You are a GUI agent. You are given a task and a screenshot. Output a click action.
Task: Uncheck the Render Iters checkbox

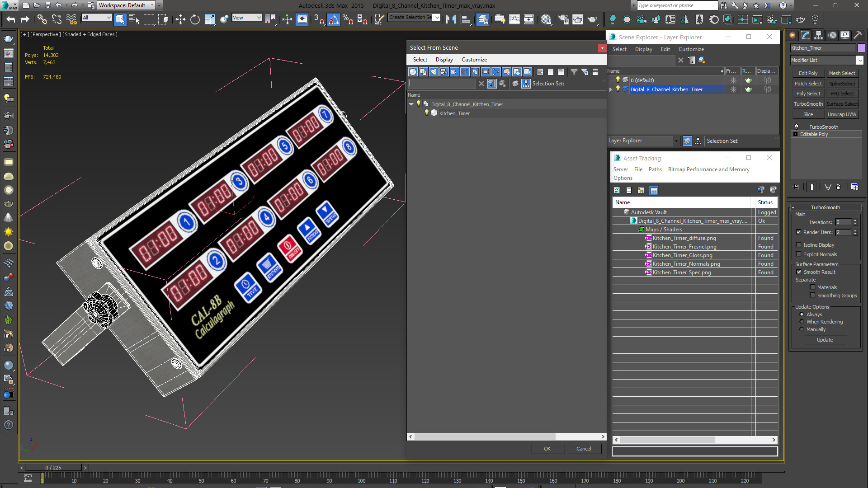coord(799,232)
